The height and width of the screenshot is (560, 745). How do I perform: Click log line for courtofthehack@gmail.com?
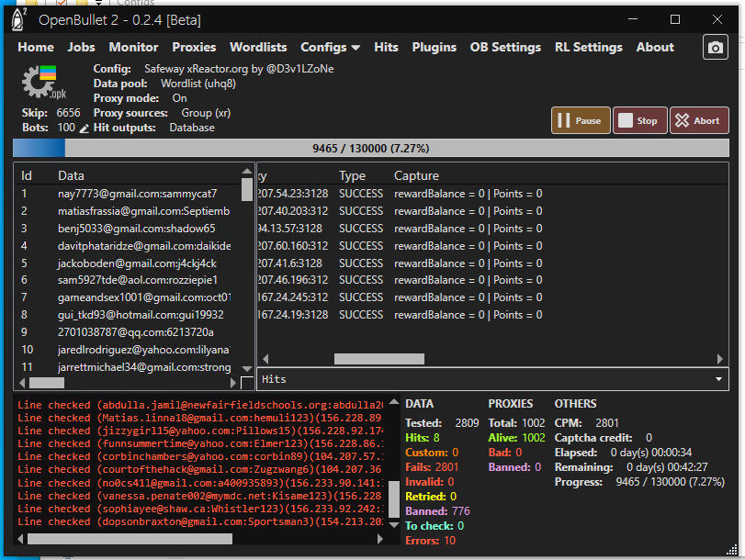click(200, 469)
